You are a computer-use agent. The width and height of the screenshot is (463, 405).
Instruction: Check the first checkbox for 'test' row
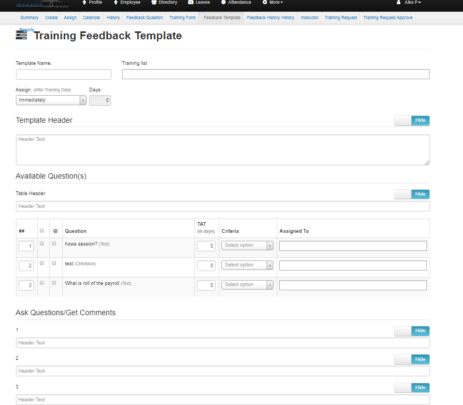tap(42, 263)
